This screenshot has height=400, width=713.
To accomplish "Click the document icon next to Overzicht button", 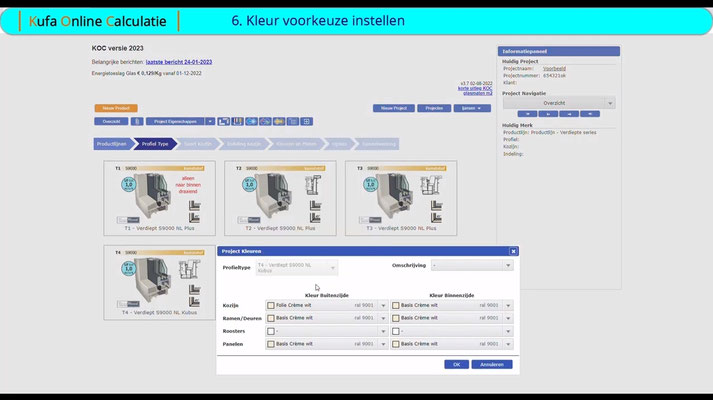I will click(x=137, y=121).
